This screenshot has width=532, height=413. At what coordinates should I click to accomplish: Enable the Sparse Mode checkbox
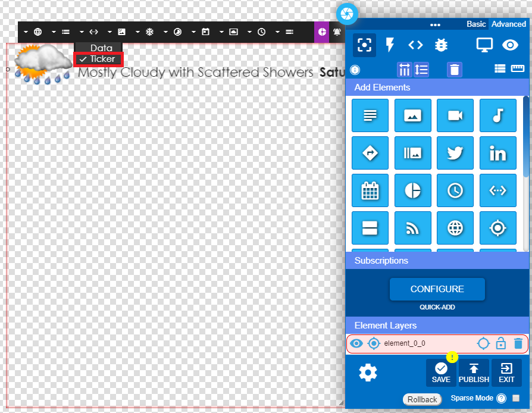(x=516, y=398)
